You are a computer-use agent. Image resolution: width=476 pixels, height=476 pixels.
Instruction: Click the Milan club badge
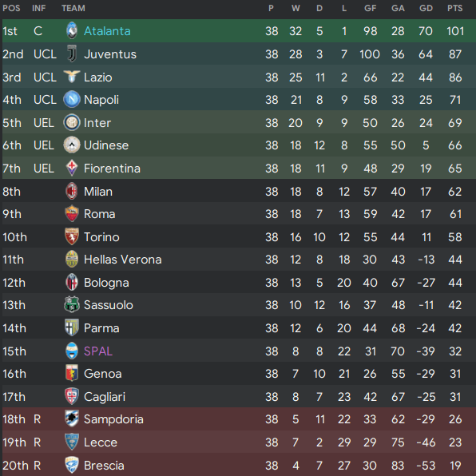(x=72, y=191)
